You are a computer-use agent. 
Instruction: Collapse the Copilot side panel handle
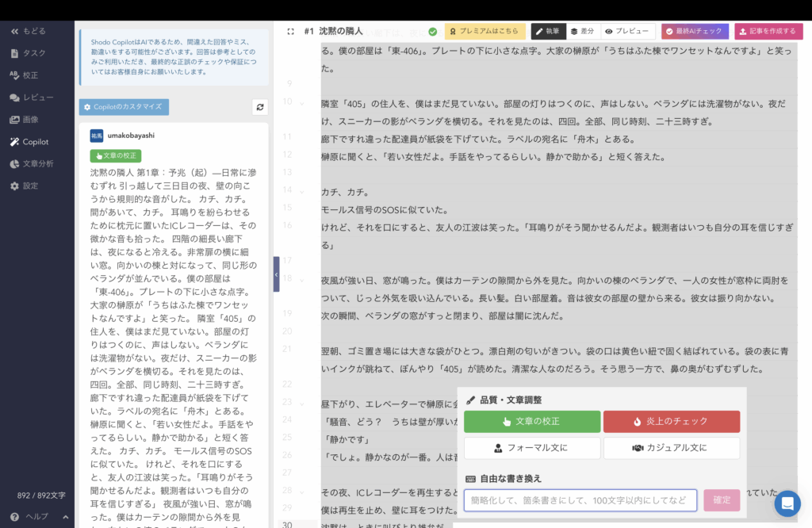tap(276, 274)
